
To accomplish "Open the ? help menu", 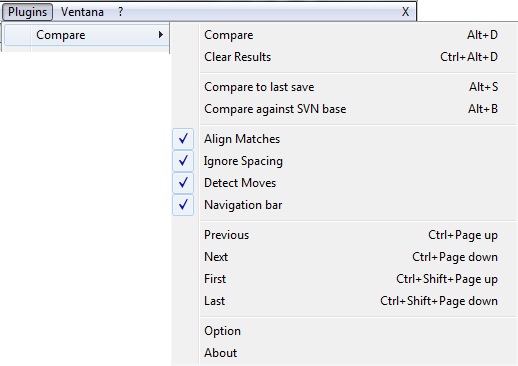I will point(120,12).
